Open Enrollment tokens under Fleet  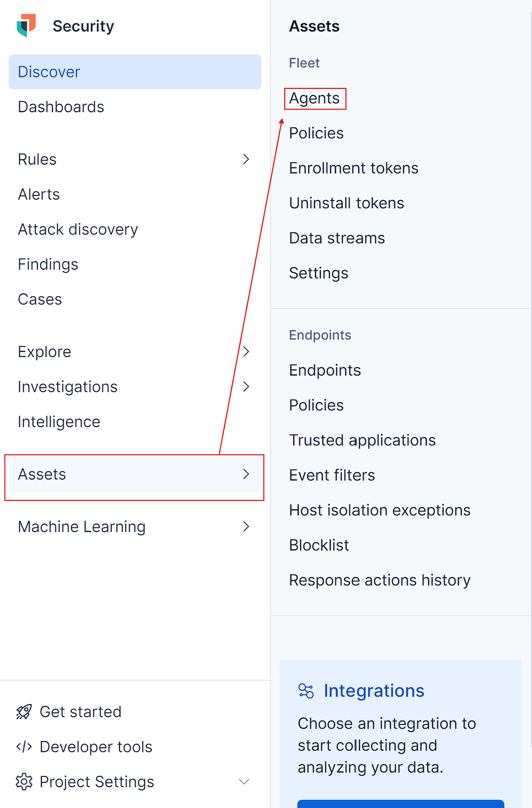(x=354, y=168)
